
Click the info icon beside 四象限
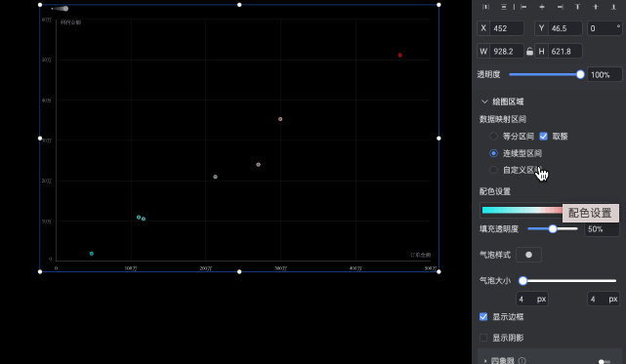coord(522,360)
